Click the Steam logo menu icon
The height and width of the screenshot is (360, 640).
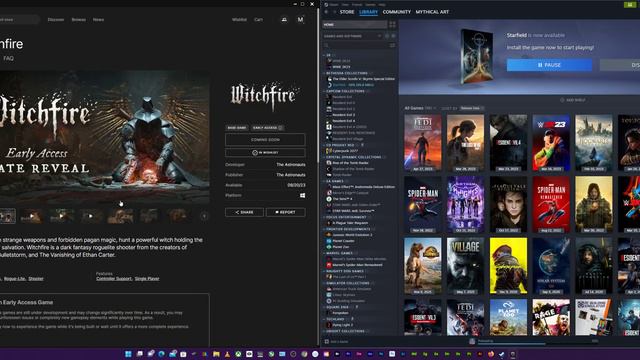(326, 4)
